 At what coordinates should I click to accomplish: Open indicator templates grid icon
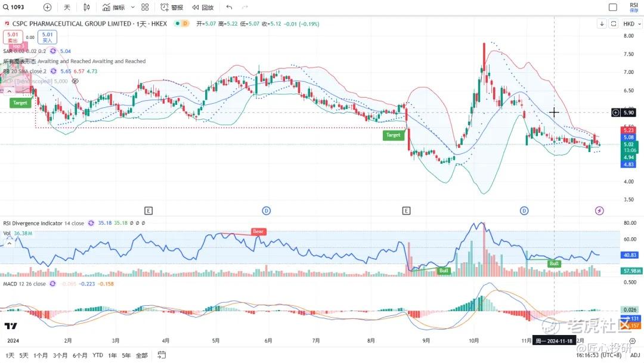(x=145, y=7)
